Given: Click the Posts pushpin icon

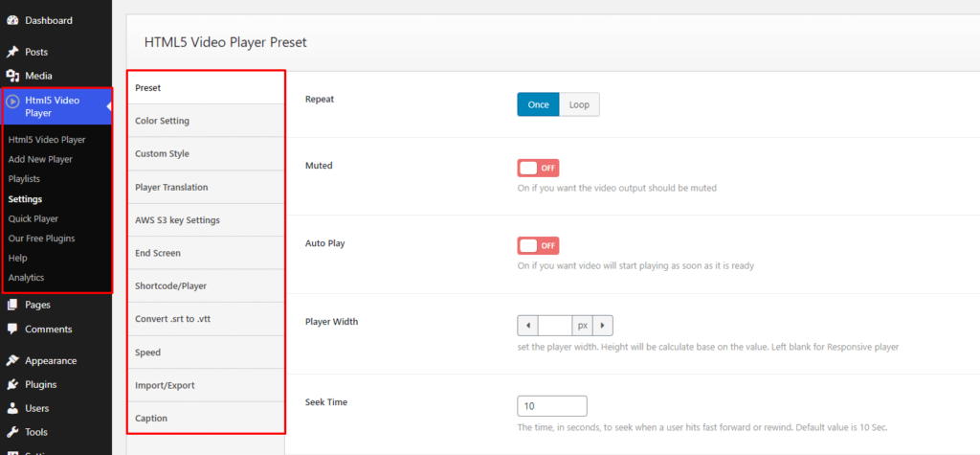Looking at the screenshot, I should click(11, 52).
